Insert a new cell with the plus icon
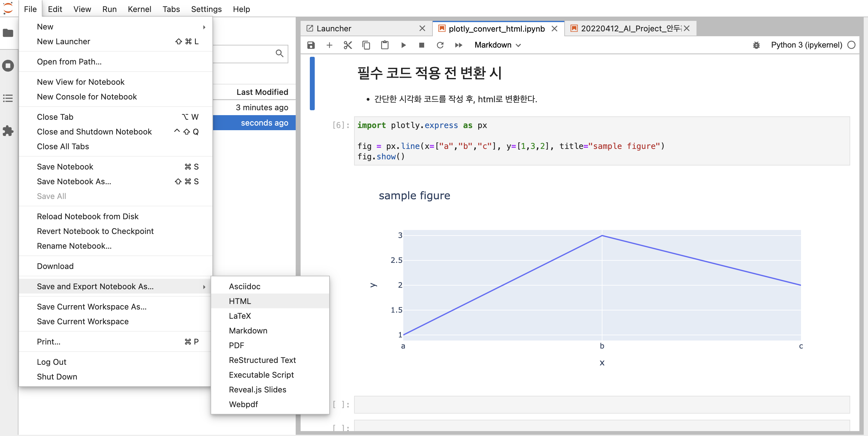This screenshot has height=436, width=868. (x=329, y=45)
